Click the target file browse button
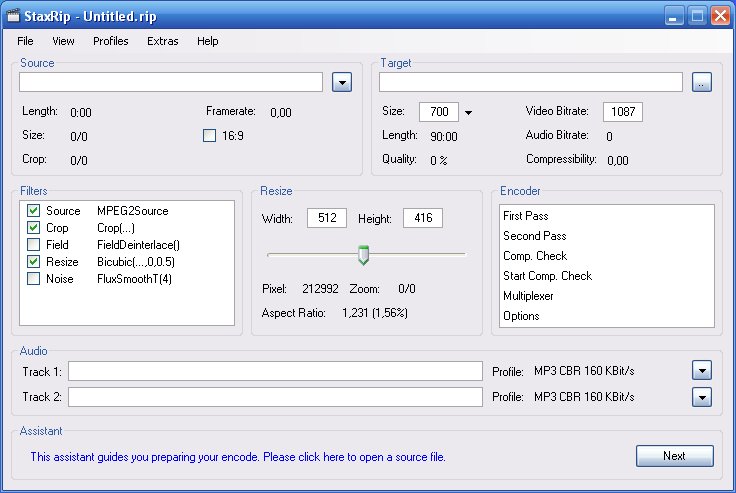736x493 pixels. point(701,82)
